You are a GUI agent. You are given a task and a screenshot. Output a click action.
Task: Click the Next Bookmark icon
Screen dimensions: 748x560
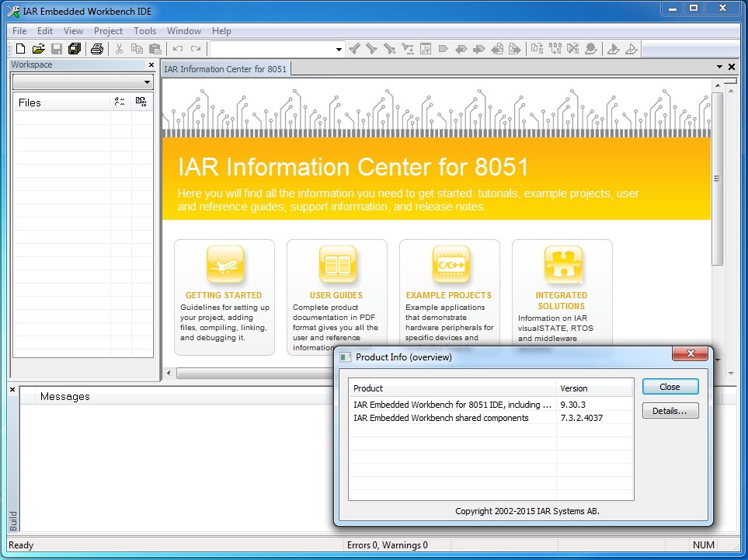[x=479, y=49]
